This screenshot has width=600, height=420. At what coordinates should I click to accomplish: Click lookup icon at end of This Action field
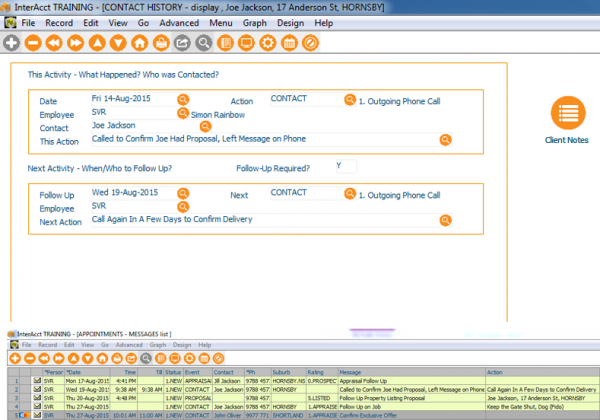[x=445, y=140]
